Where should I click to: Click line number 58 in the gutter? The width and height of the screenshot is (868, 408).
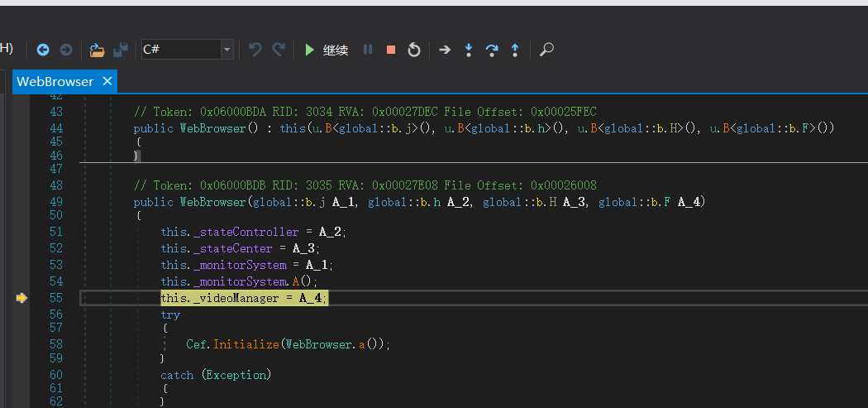coord(56,344)
